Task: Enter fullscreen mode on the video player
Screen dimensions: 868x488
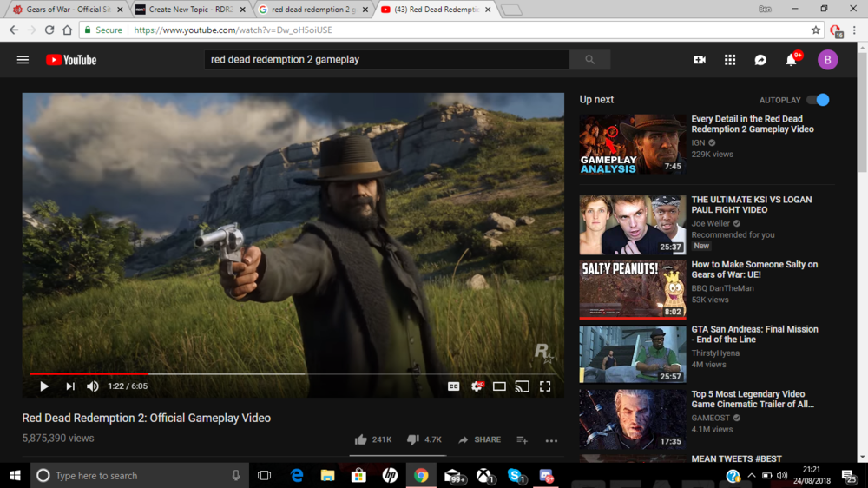Action: pos(545,386)
